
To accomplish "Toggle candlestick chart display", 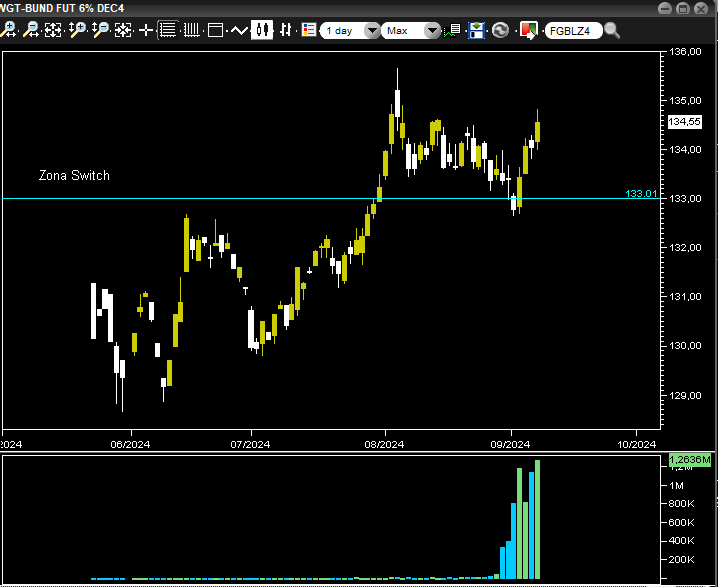I will coord(263,30).
